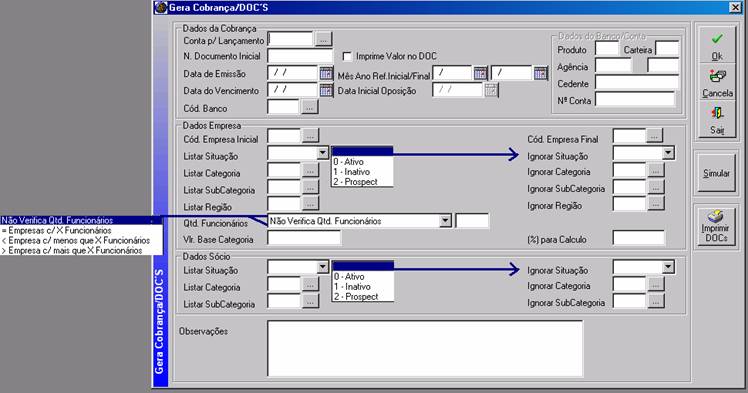This screenshot has height=393, width=748.
Task: Open lookup for Sócio Ignorar Categoria
Action: coord(656,285)
